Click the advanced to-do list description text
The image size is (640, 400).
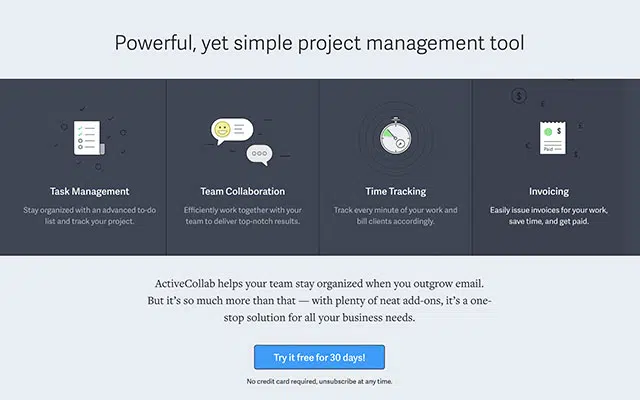tap(89, 215)
